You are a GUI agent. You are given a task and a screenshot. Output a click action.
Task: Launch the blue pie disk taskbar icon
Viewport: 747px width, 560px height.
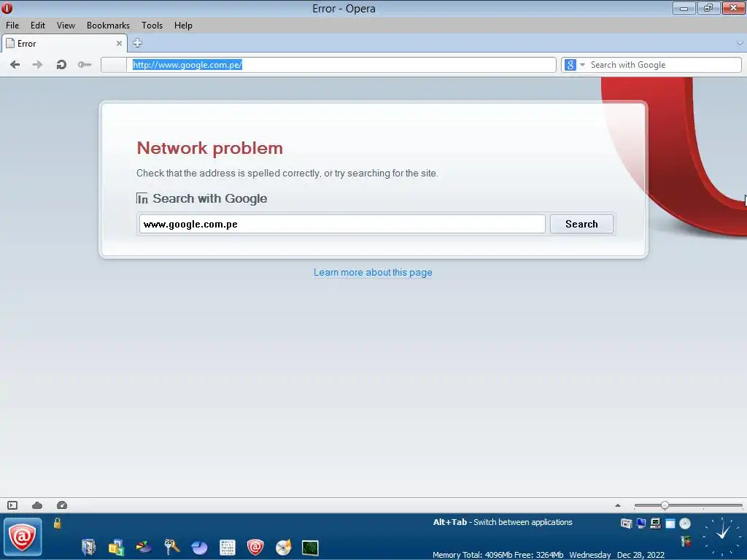(200, 547)
